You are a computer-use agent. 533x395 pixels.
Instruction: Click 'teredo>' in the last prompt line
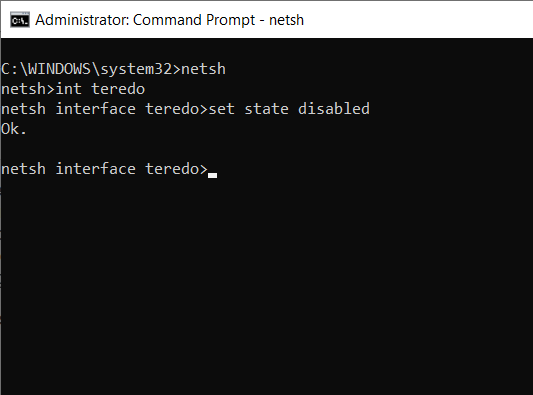(x=176, y=169)
